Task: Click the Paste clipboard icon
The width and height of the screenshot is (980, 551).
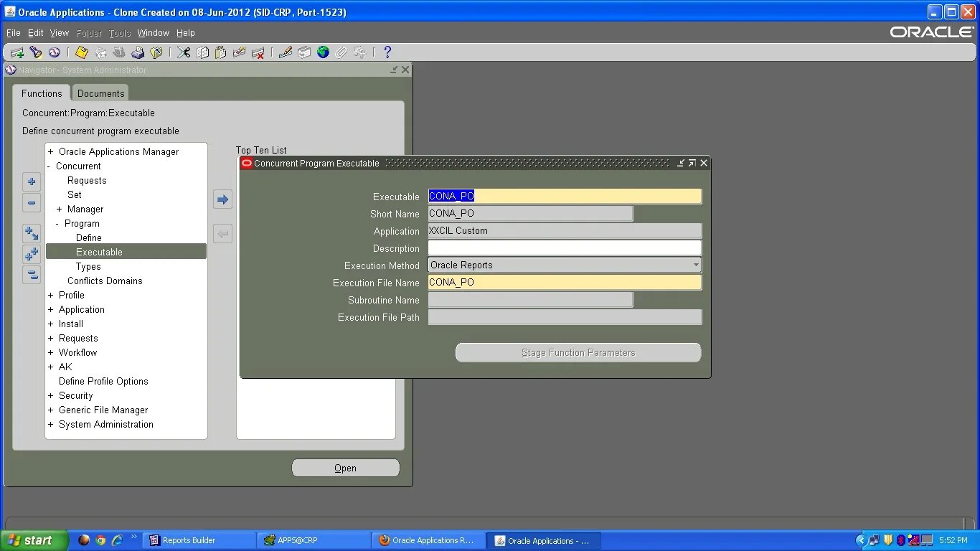Action: point(220,52)
